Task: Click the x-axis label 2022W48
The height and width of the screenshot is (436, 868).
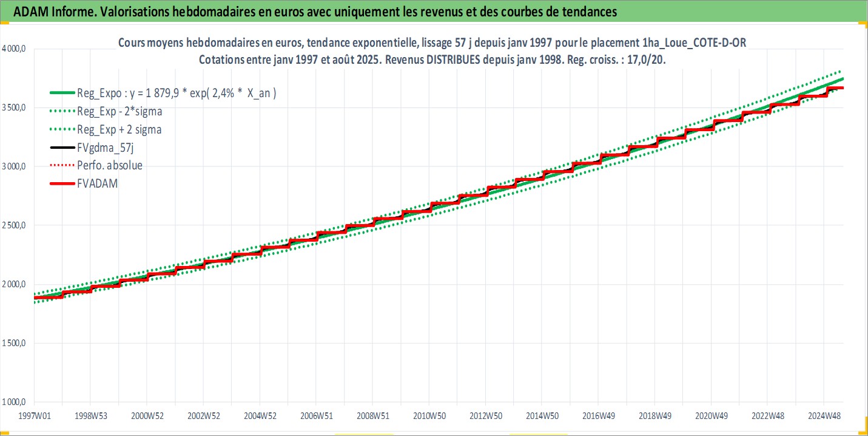Action: pos(767,416)
